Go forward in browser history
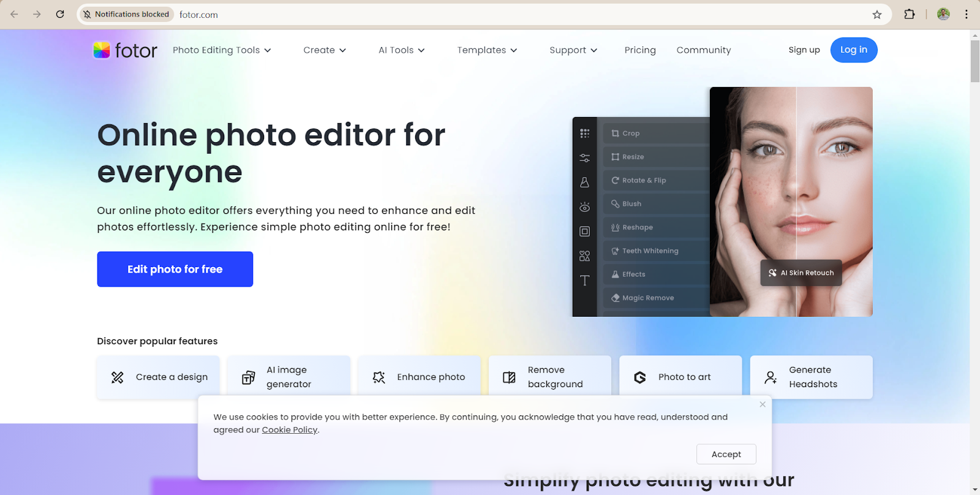The image size is (980, 495). (x=37, y=14)
